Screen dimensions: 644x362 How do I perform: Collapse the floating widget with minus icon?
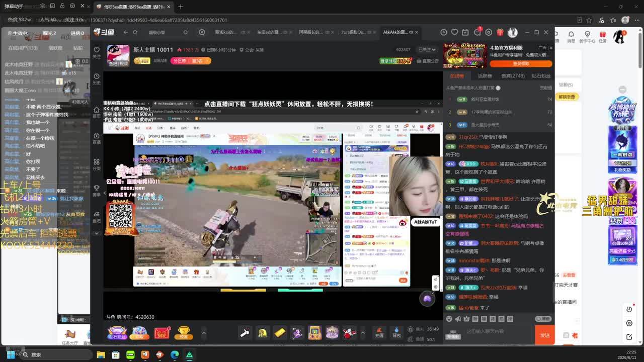click(x=622, y=89)
